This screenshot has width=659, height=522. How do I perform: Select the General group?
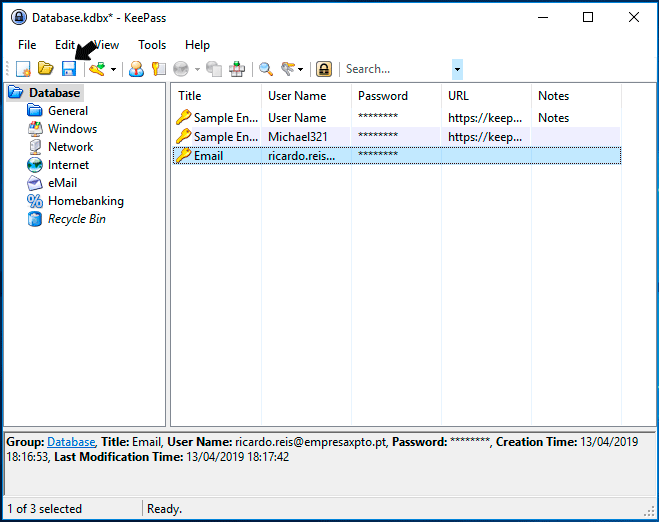(x=68, y=111)
